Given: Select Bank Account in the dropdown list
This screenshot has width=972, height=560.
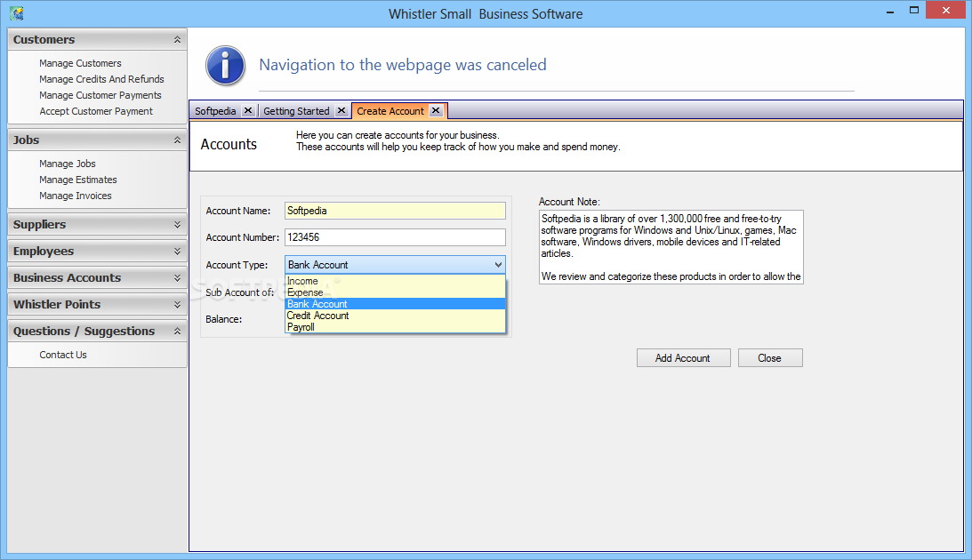Looking at the screenshot, I should (x=396, y=303).
